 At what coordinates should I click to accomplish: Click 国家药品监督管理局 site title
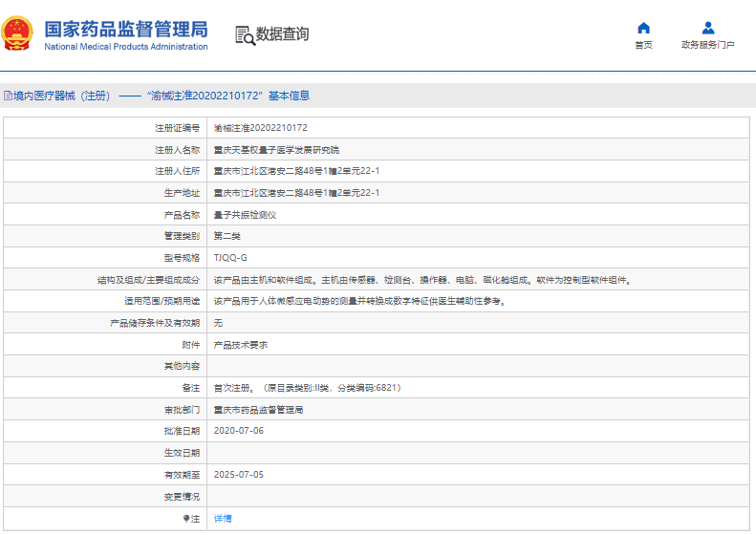tap(126, 29)
